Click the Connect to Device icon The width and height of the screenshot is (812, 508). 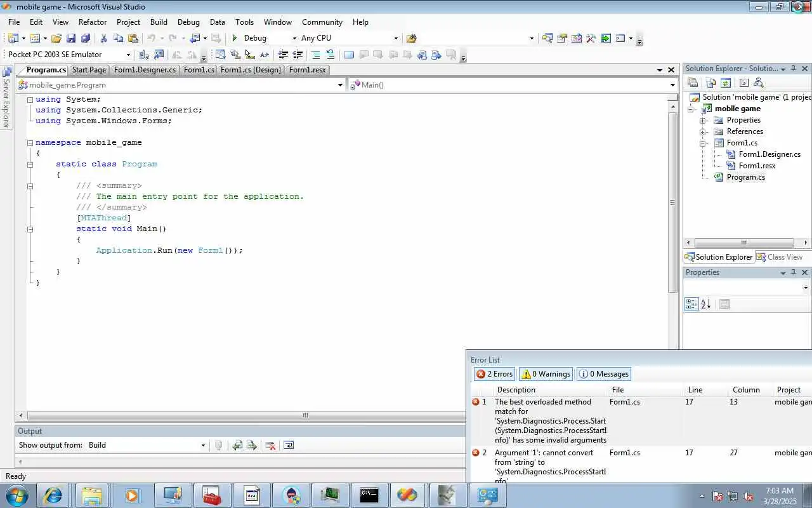143,55
